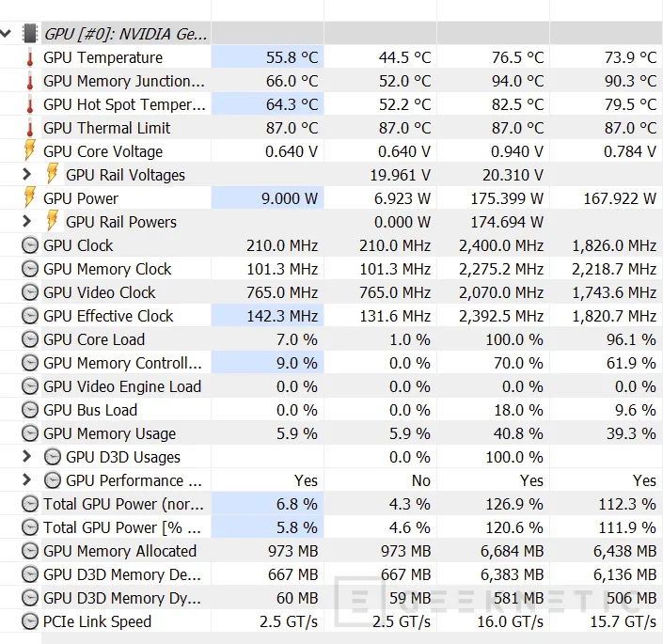Screen dimensions: 663x644
Task: Click clock icon beside GPU Memory Allocated
Action: point(30,551)
